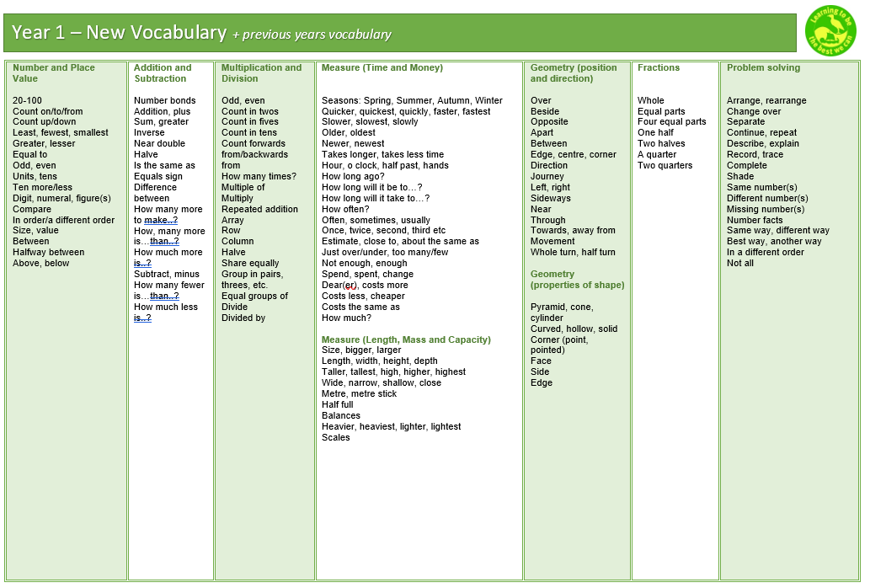The image size is (870, 588).
Task: Click the "Four equal parts" entry
Action: point(671,122)
